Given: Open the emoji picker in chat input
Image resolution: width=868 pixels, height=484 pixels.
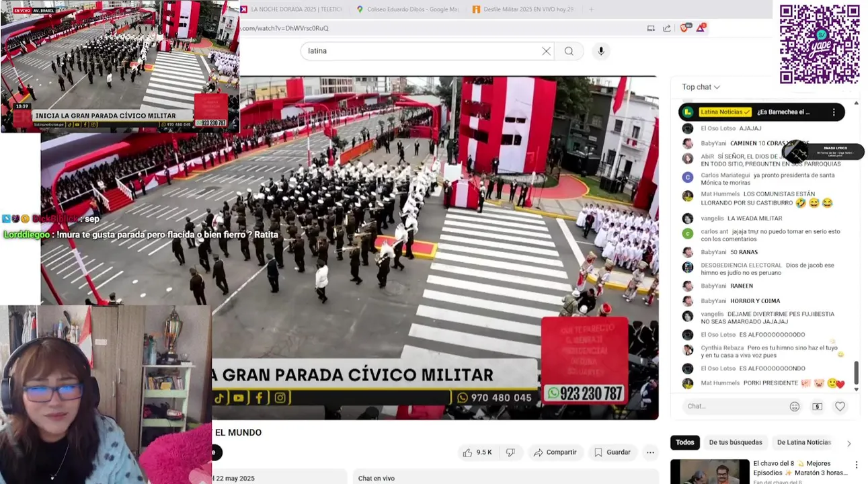Looking at the screenshot, I should (x=795, y=406).
